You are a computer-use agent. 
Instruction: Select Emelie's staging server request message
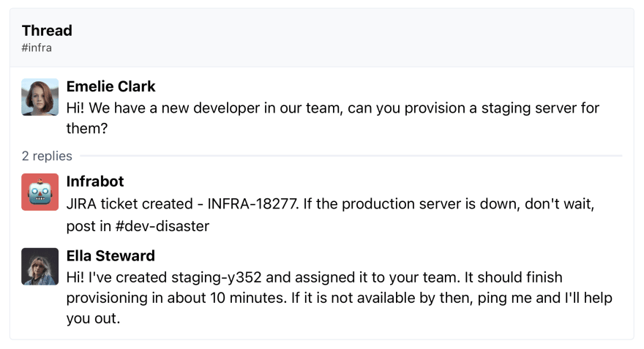click(x=333, y=119)
